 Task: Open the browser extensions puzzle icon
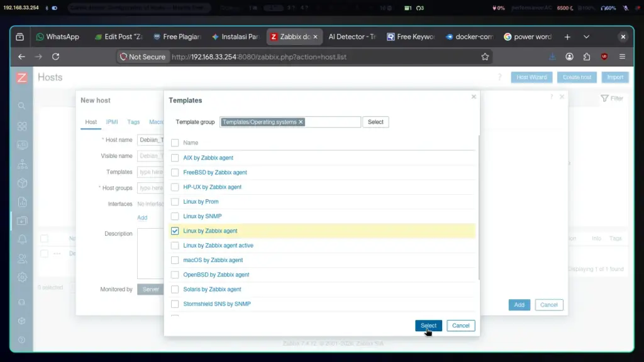coord(587,57)
